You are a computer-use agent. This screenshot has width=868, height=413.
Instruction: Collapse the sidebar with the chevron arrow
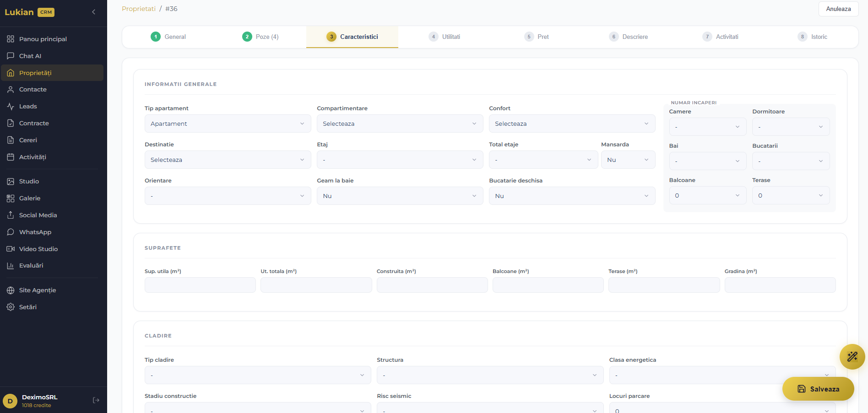point(94,12)
